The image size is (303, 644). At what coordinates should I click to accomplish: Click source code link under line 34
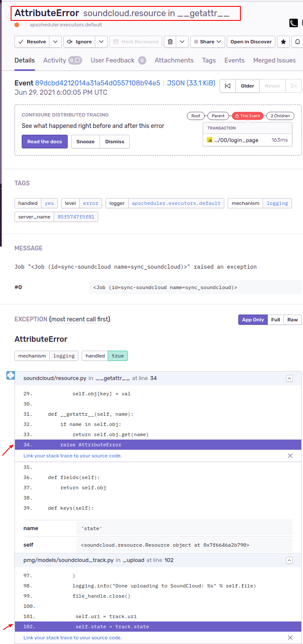tap(72, 456)
